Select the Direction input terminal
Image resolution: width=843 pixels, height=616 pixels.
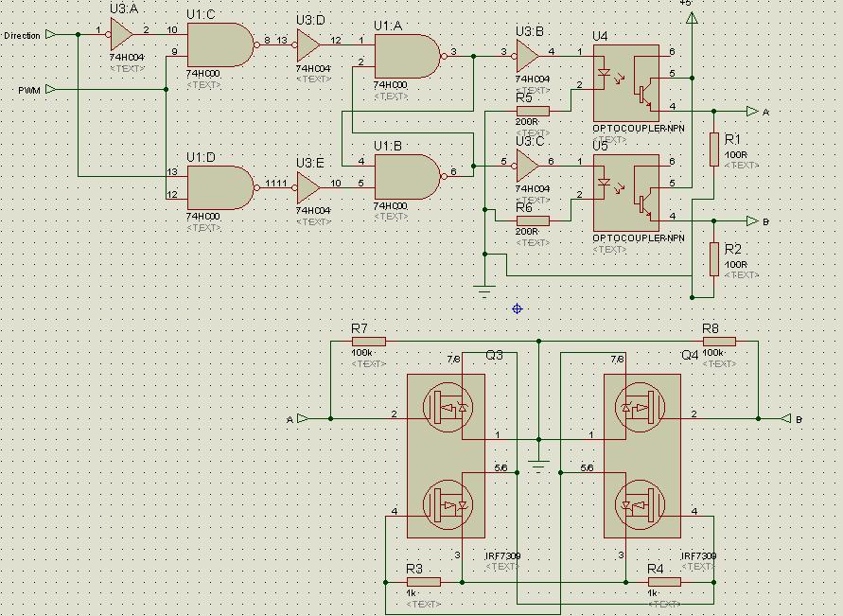coord(51,35)
